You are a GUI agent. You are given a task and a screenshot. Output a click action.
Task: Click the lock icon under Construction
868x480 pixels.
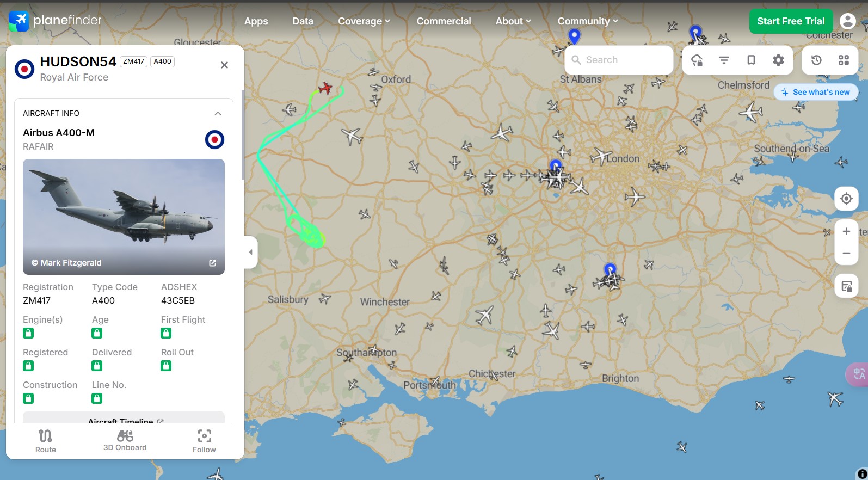28,398
